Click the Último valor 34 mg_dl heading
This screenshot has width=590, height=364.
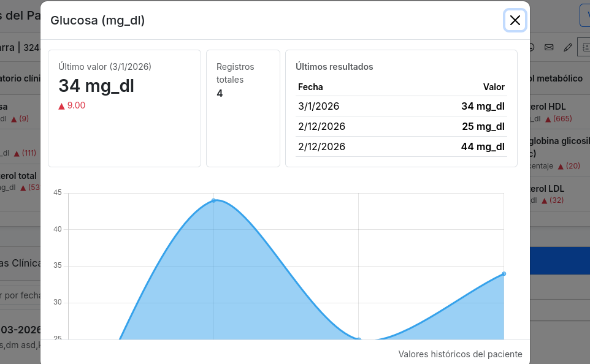(x=96, y=86)
